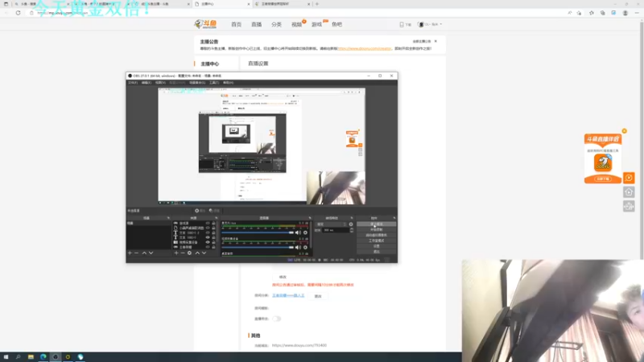Open source properties gear in Sources toolbar
Screen dimensions: 644x362
[189, 253]
